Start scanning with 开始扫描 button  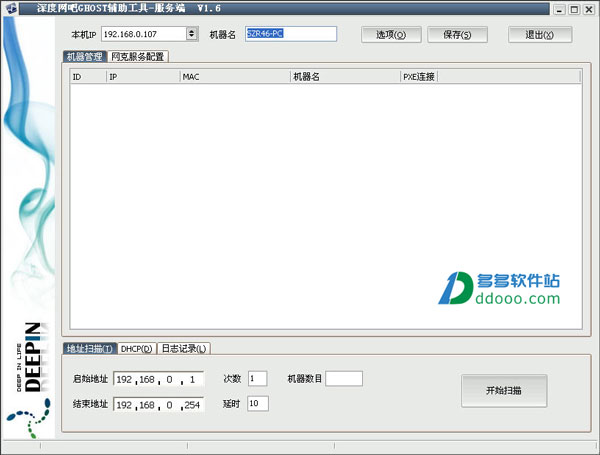coord(504,391)
